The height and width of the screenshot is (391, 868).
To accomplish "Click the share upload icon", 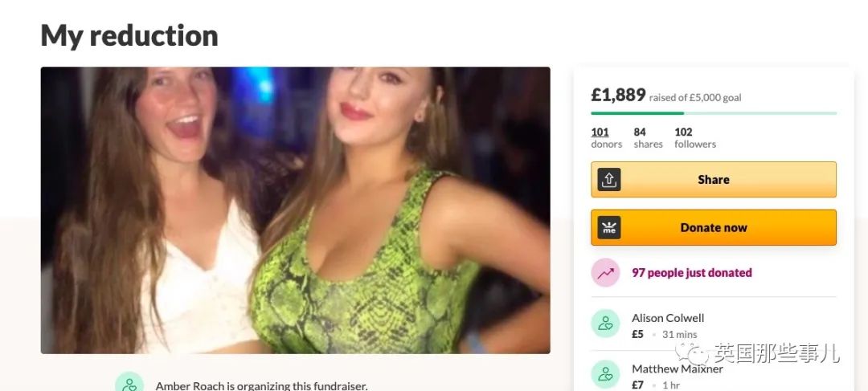I will [609, 180].
